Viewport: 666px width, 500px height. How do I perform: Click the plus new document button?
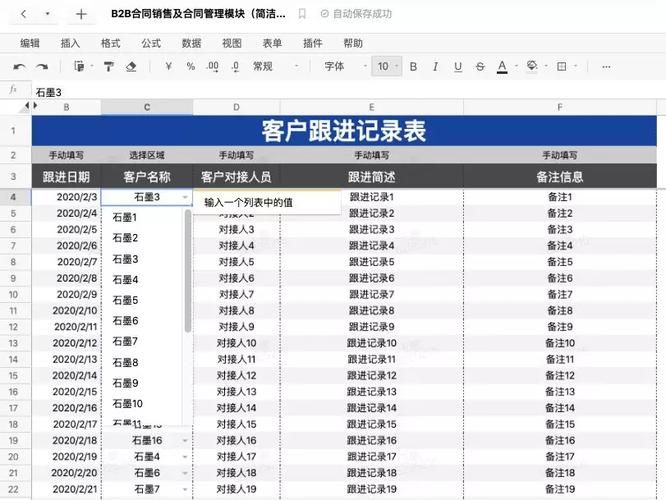81,14
